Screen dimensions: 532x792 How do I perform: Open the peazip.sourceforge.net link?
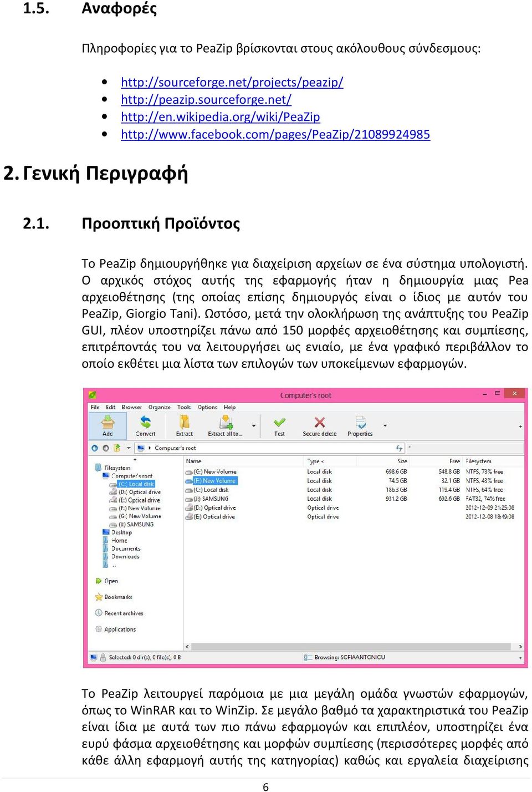coord(206,99)
